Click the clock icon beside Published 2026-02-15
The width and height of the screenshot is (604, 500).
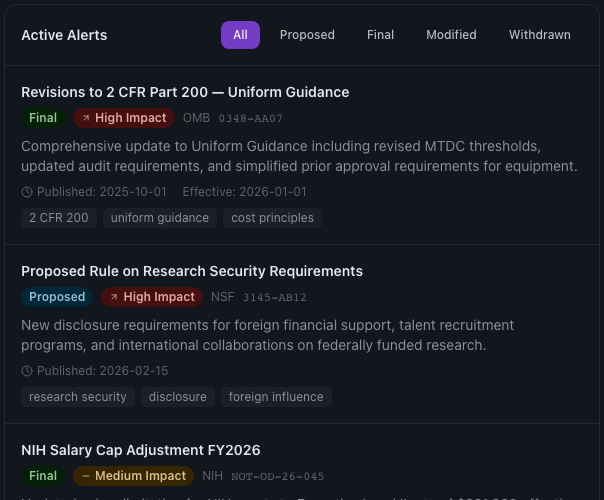(x=27, y=371)
